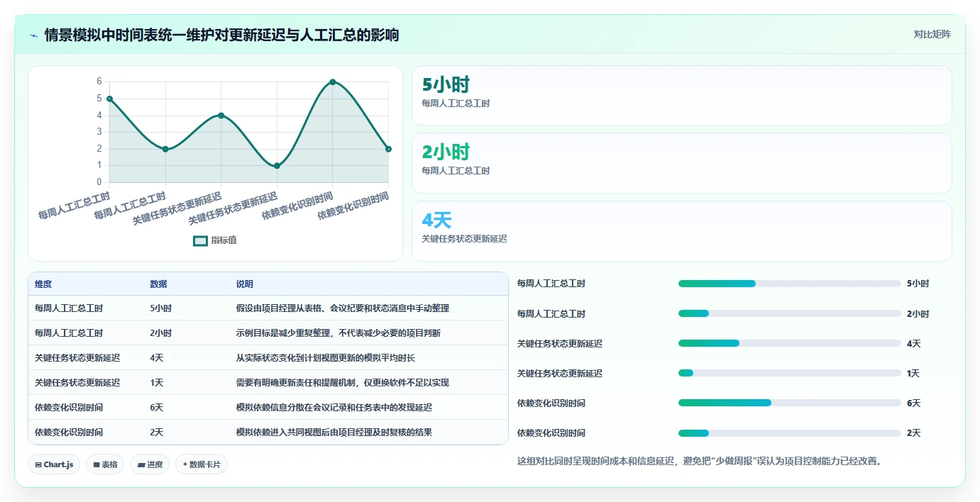Click 关键任务状态更新延迟 in the 1天 table row
This screenshot has height=502, width=980.
[77, 383]
